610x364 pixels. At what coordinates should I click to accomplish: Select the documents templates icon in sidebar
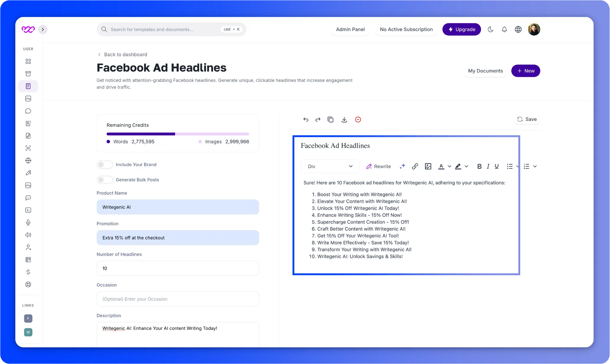coord(28,86)
